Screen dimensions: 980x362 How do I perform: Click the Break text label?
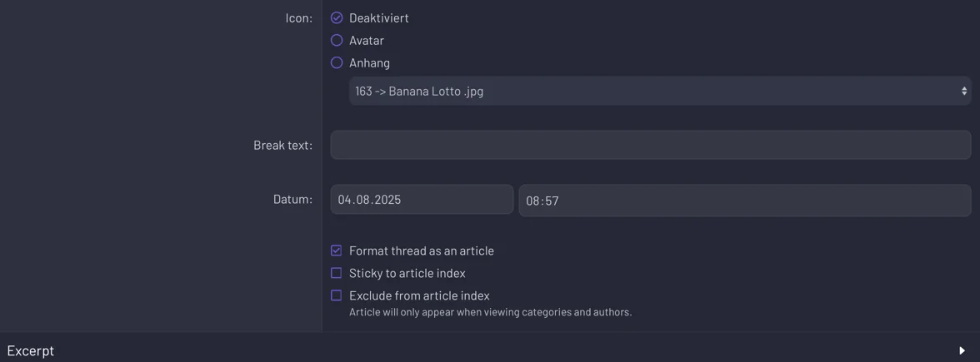pos(282,146)
